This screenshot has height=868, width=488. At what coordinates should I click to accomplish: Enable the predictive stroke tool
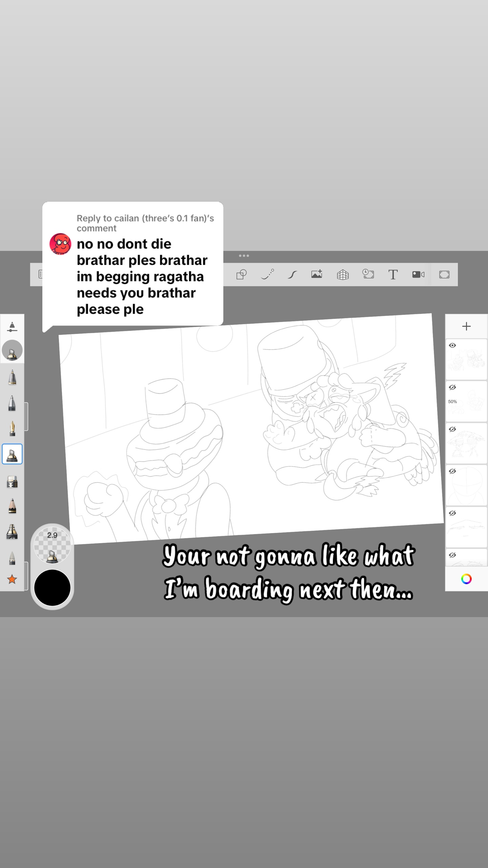[267, 274]
